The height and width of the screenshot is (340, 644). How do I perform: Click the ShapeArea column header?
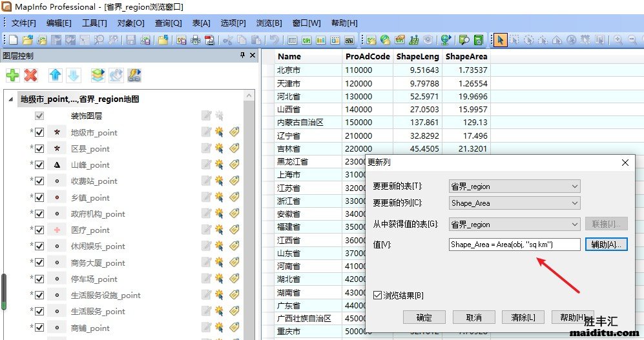(x=466, y=57)
